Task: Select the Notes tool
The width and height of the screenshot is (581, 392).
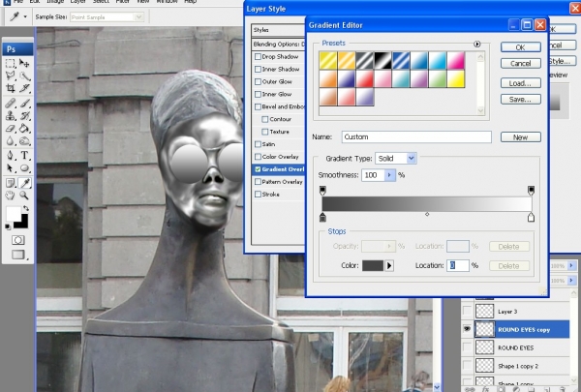Action: pyautogui.click(x=11, y=183)
